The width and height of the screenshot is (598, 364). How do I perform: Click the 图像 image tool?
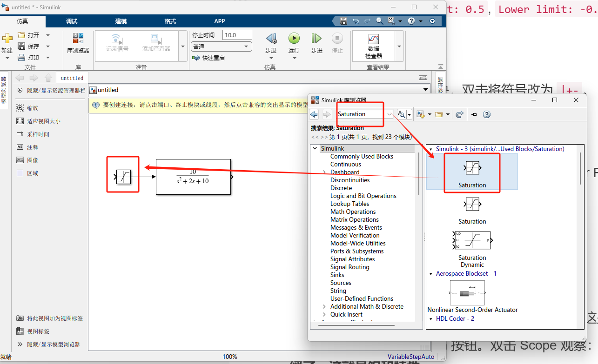tap(20, 160)
